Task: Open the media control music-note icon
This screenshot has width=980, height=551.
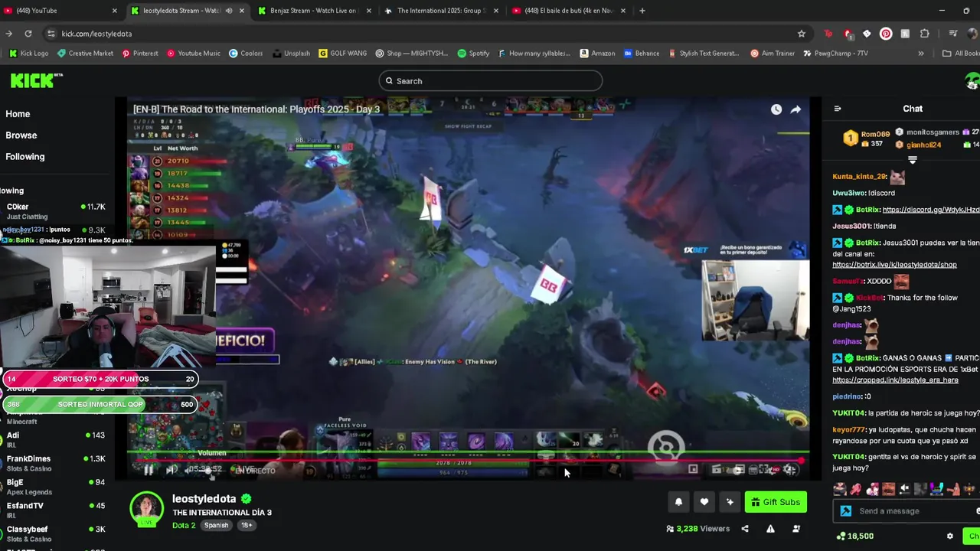Action: (x=952, y=34)
